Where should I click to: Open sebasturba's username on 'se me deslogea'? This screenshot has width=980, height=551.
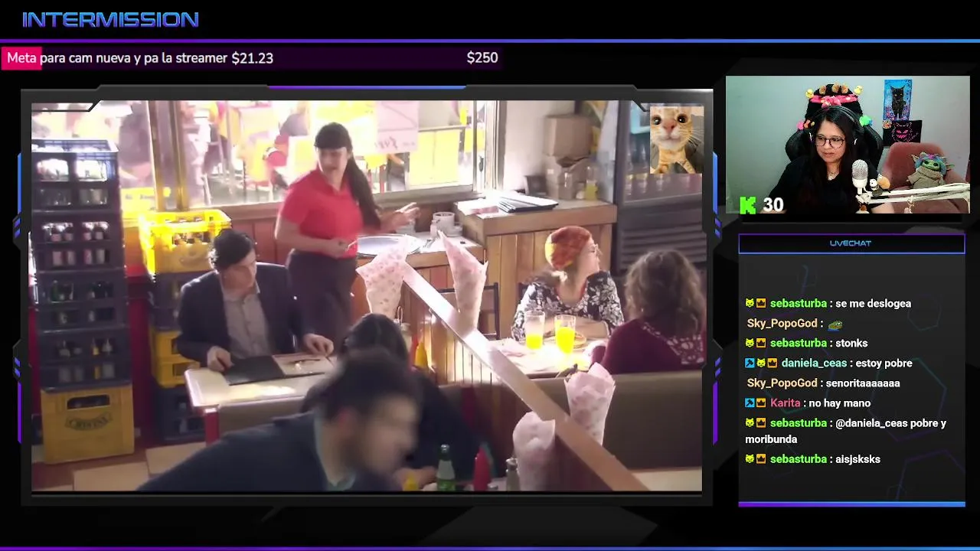tap(798, 304)
